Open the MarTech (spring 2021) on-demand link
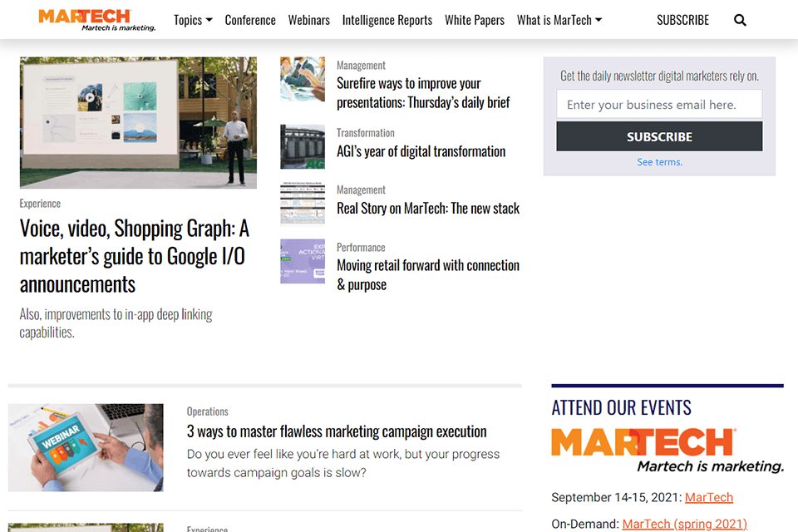 click(x=684, y=524)
